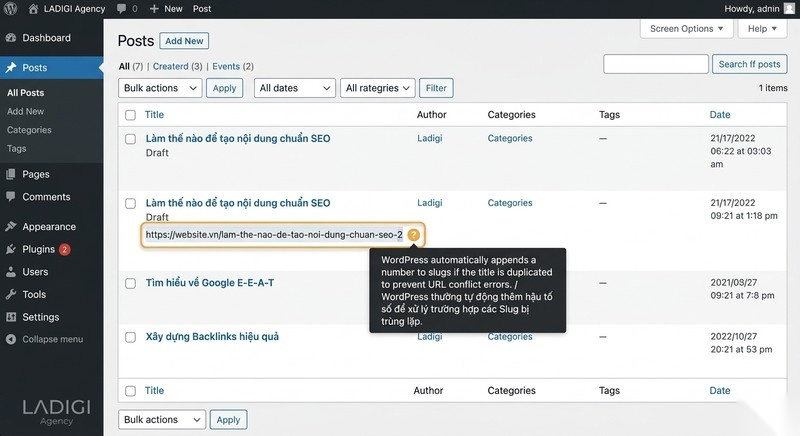Sort by the Title column header at top

pos(154,115)
